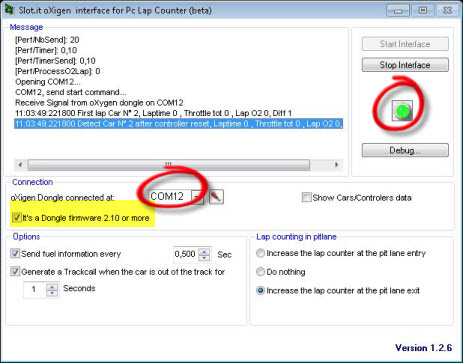Select the highlighted Detect Car N° 2 message
Screen dimensions: 463x363
point(178,124)
